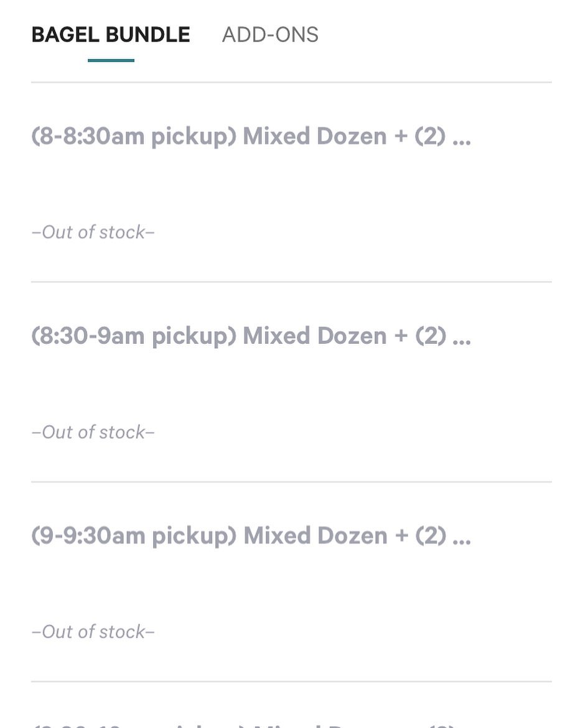Switch to the ADD-ONS tab
This screenshot has width=583, height=728.
click(x=270, y=35)
